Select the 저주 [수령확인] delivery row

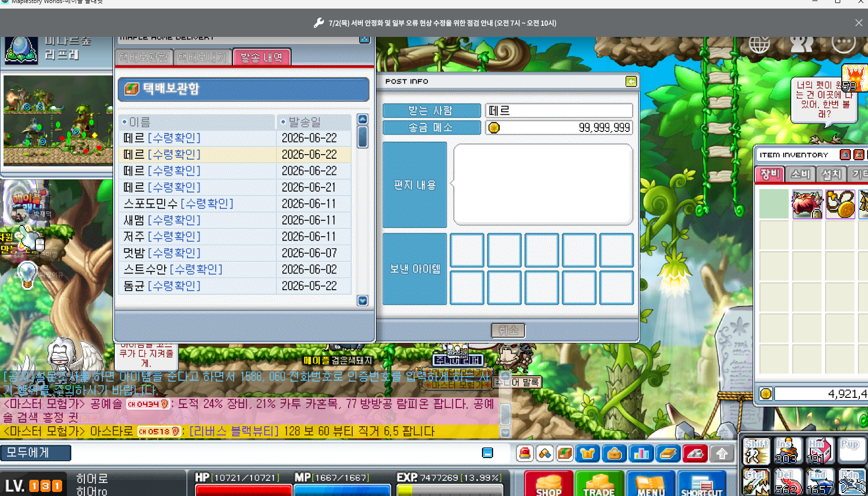click(235, 237)
